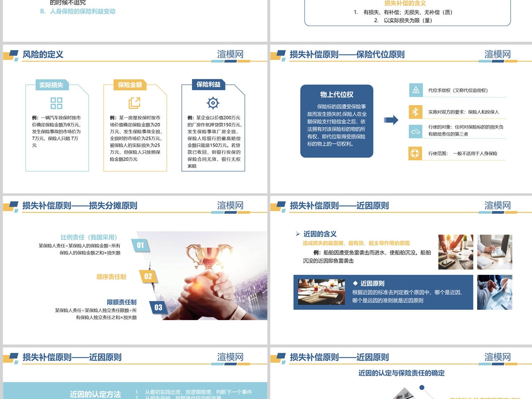Click the photo inside the blue 近因原则 box

click(321, 292)
